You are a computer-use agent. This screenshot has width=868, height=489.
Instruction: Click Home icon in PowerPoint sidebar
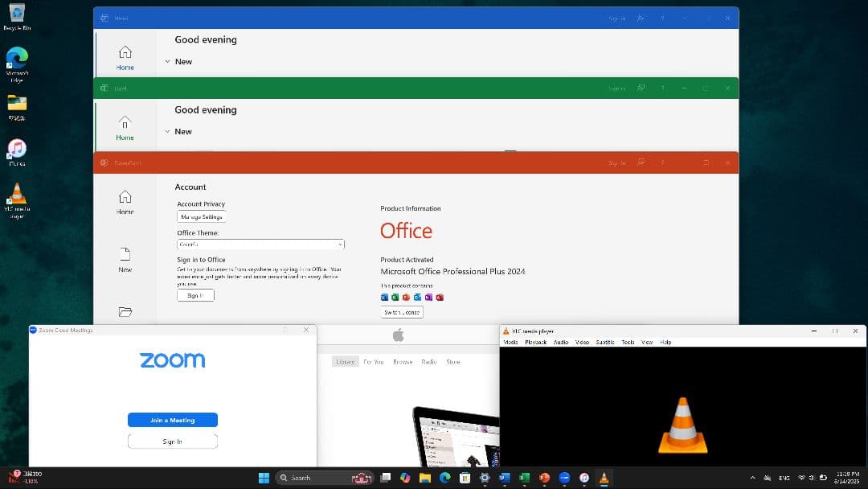(x=125, y=198)
